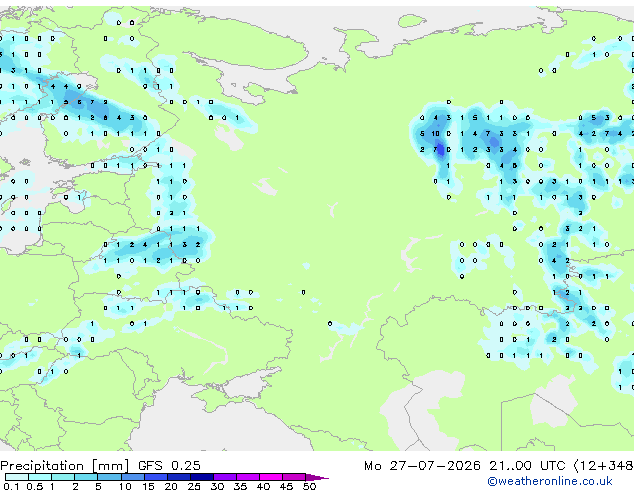634x490 pixels.
Task: Click the over-50 arrow tip of the legend
Action: pyautogui.click(x=317, y=477)
